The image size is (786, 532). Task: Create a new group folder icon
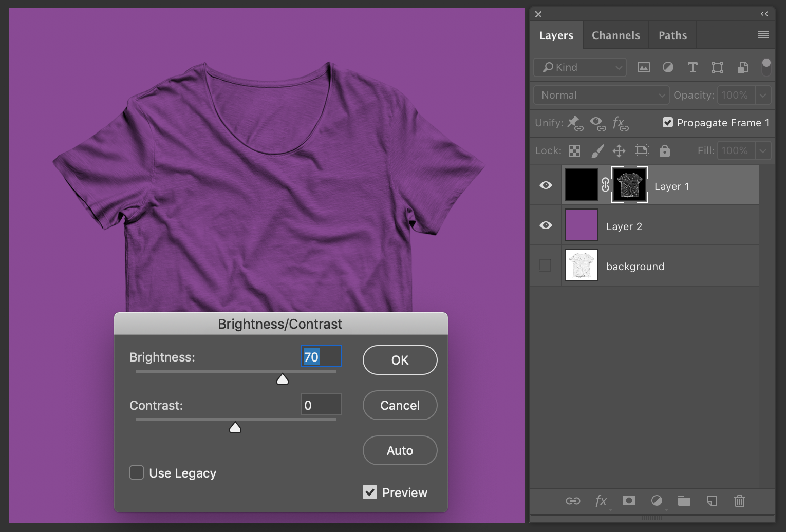click(x=684, y=501)
